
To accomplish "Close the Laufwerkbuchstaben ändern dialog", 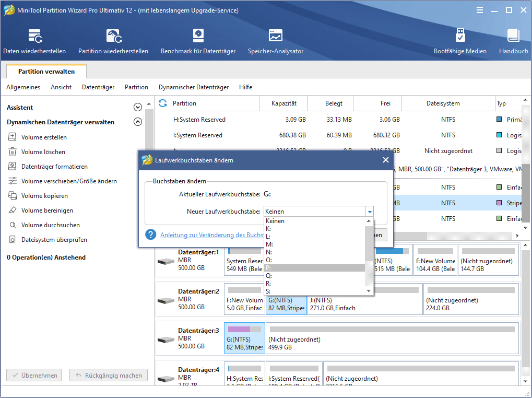I will (386, 160).
